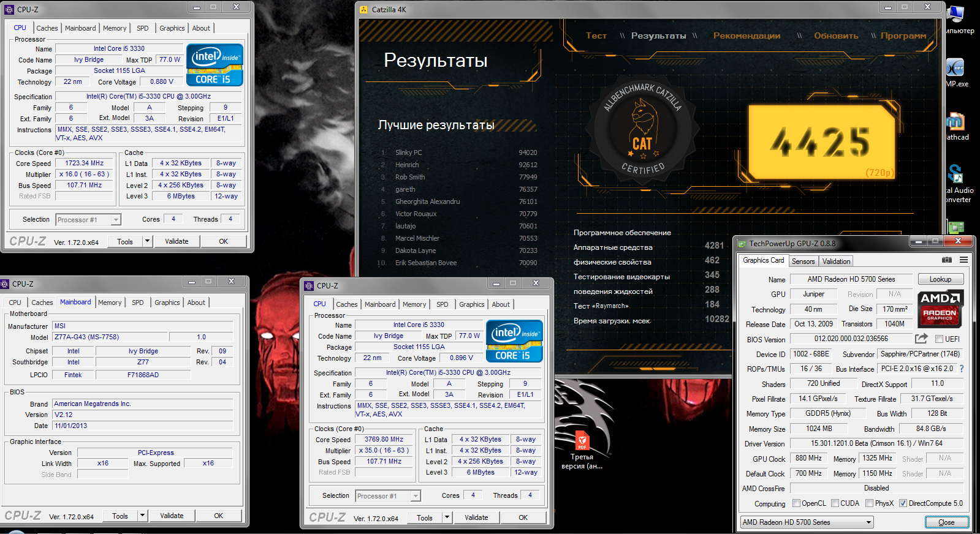Click the Core Speed value 3769.80 MHz

(384, 439)
